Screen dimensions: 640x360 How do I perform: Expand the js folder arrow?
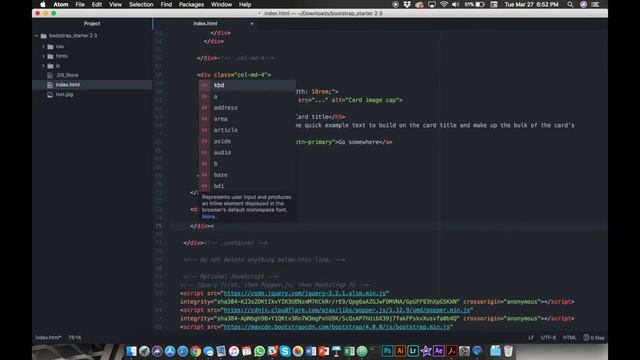click(44, 66)
